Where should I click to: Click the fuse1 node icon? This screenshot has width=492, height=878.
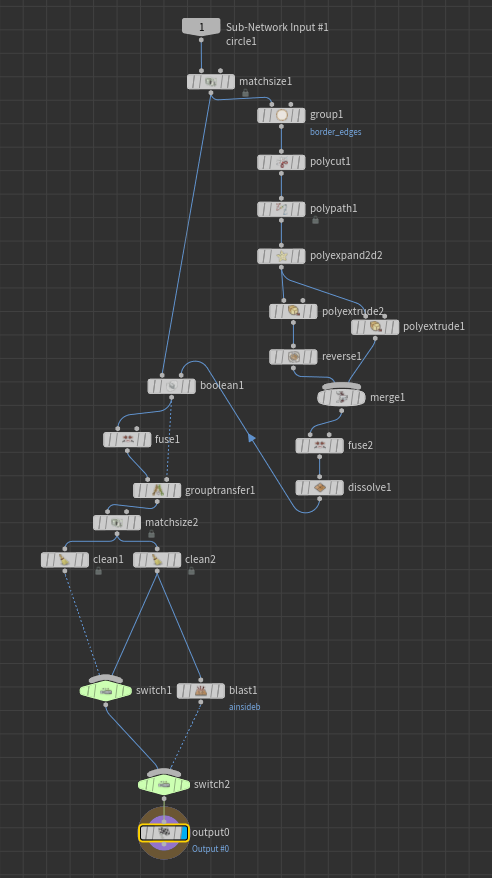pos(128,440)
